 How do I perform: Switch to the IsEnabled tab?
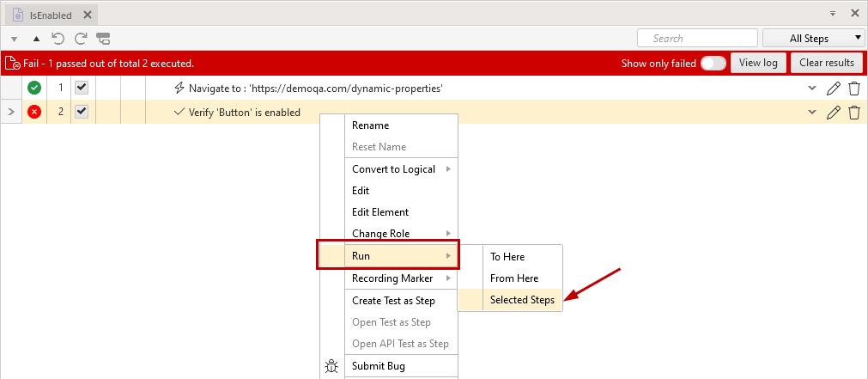[x=52, y=15]
